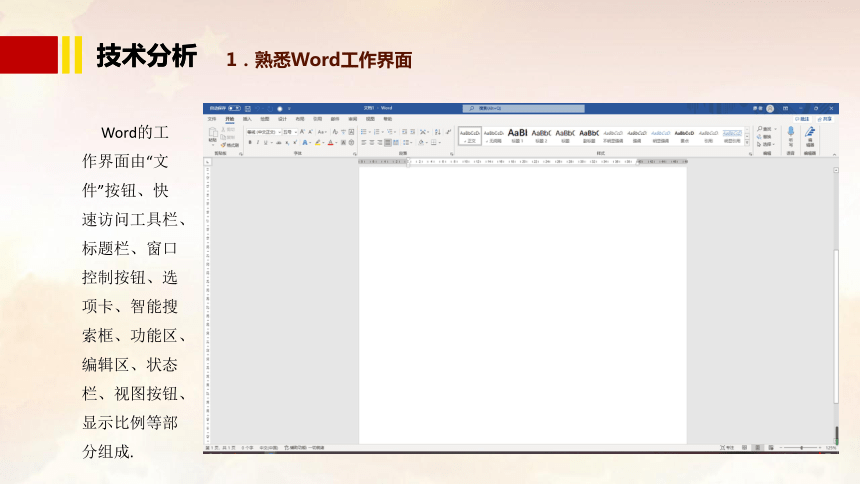Click the Center alignment icon
The width and height of the screenshot is (860, 484).
click(x=372, y=143)
